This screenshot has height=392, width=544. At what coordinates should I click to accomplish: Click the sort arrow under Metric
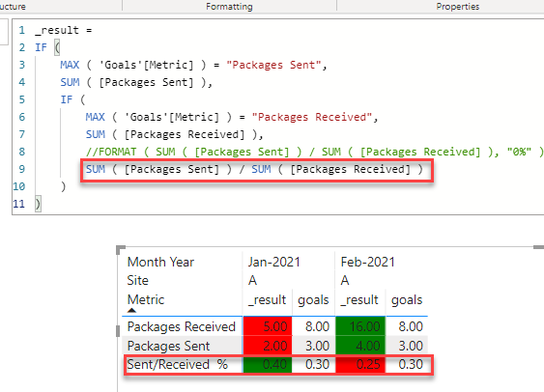(x=131, y=310)
